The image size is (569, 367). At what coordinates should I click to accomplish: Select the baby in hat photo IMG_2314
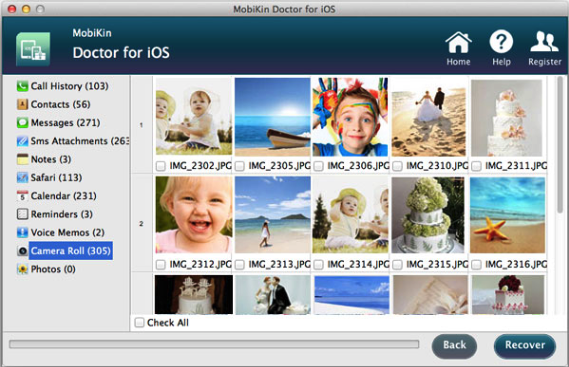click(x=350, y=215)
